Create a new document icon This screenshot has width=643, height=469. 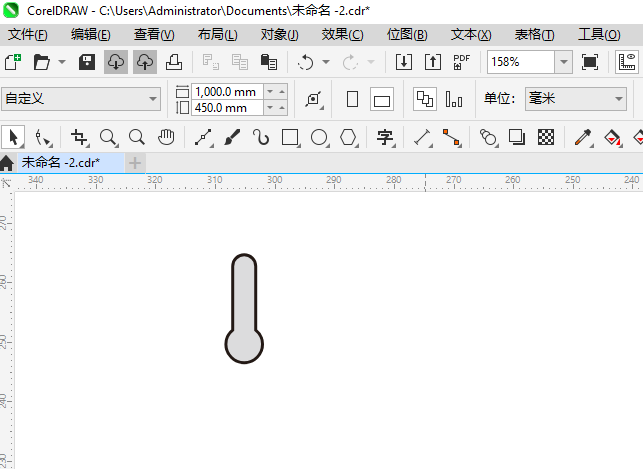coord(12,62)
